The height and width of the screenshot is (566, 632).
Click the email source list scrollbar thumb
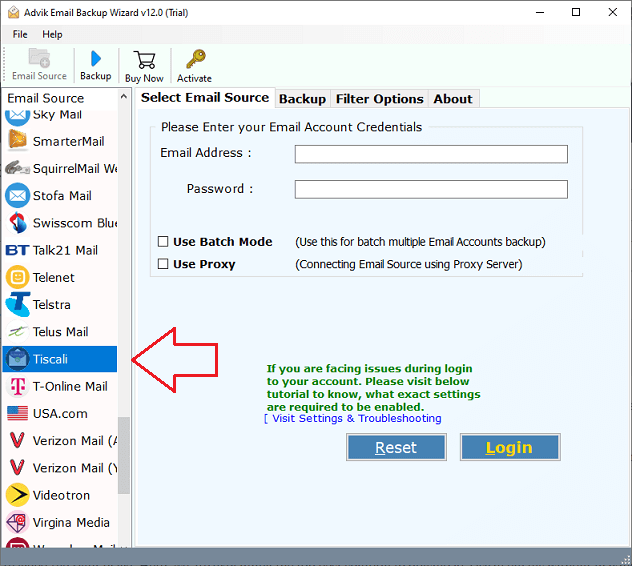[124, 455]
